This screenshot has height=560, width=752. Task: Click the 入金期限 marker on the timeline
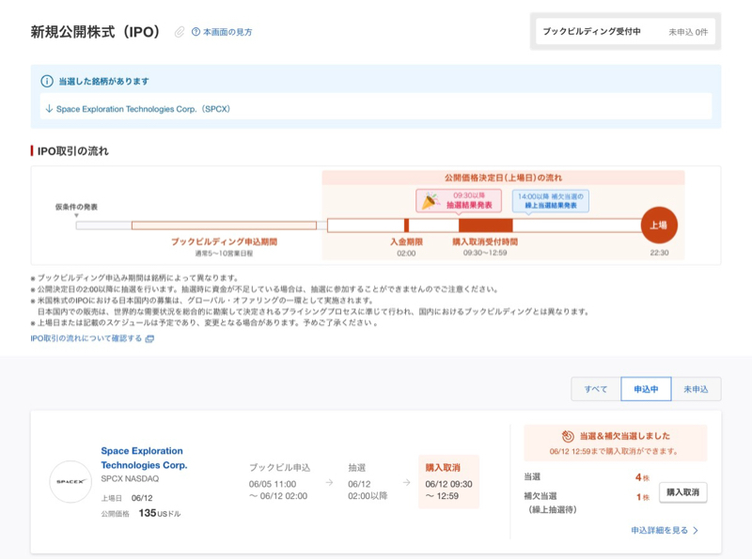click(406, 226)
